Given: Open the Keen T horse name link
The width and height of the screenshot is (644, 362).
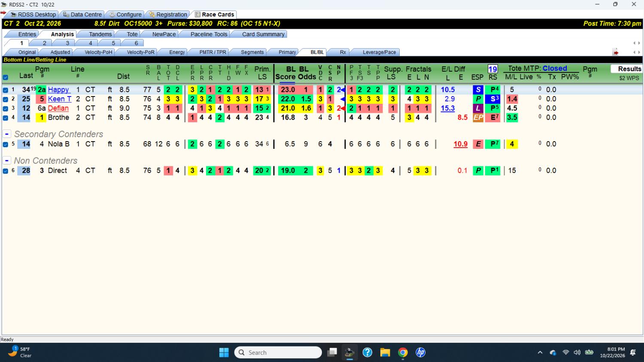Looking at the screenshot, I should [60, 99].
